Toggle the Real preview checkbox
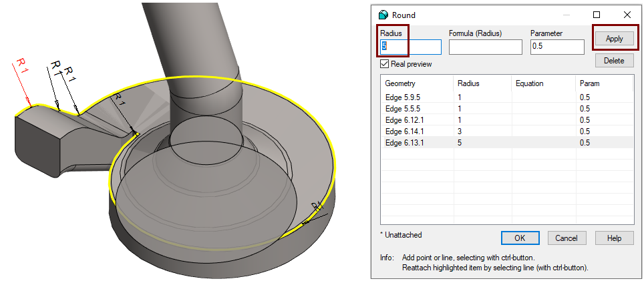This screenshot has height=281, width=644. coord(385,64)
